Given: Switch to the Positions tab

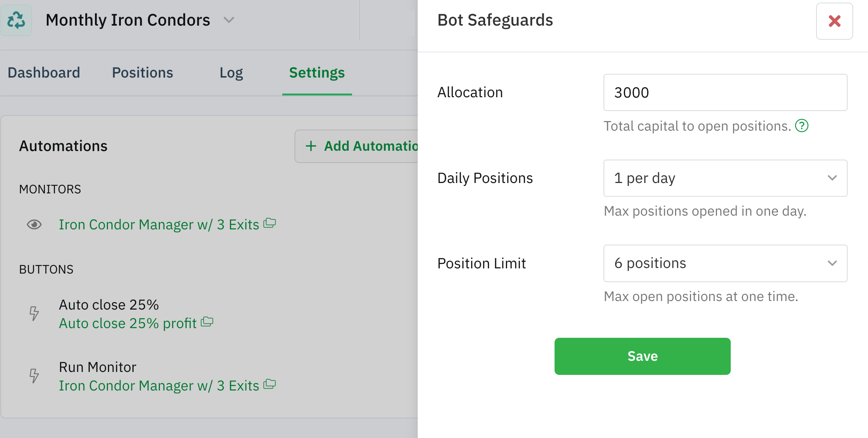Looking at the screenshot, I should pos(142,73).
